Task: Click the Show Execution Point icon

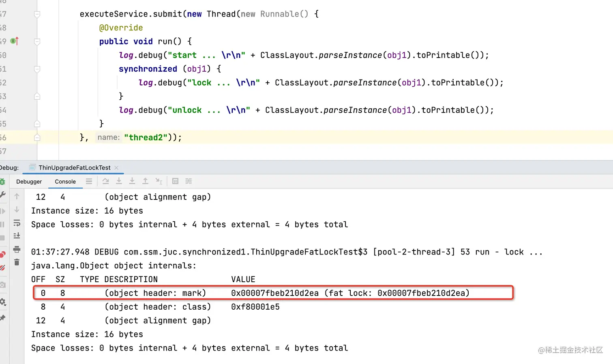Action: 89,181
